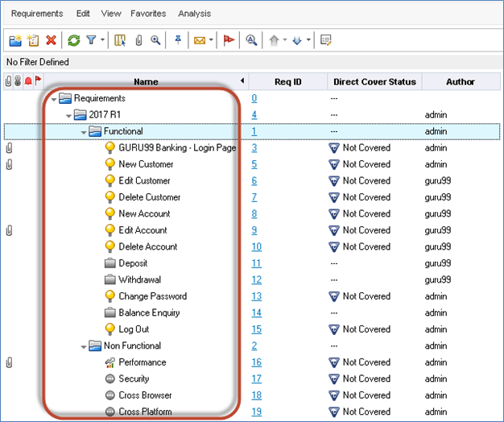
Task: Open the Favorites menu
Action: point(148,14)
